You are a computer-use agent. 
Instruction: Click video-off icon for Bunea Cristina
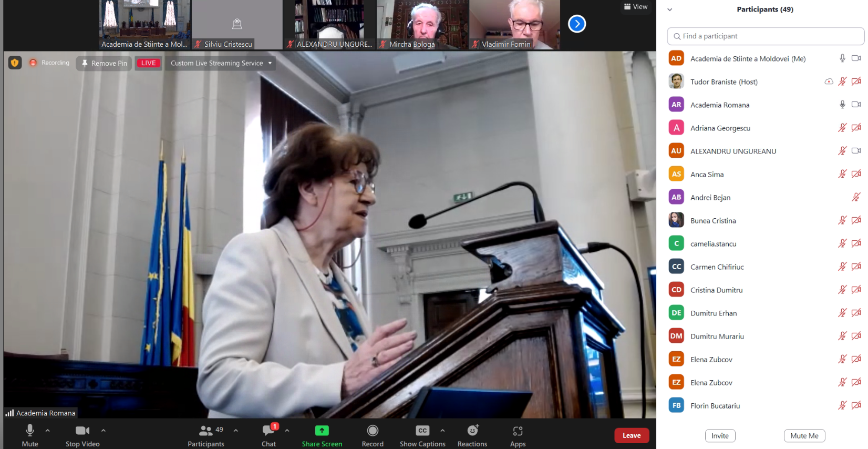(856, 220)
